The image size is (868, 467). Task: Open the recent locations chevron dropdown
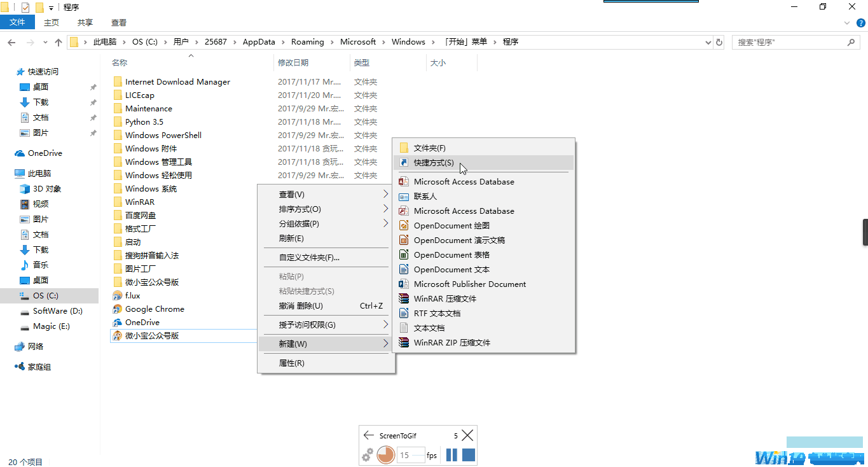[x=45, y=43]
